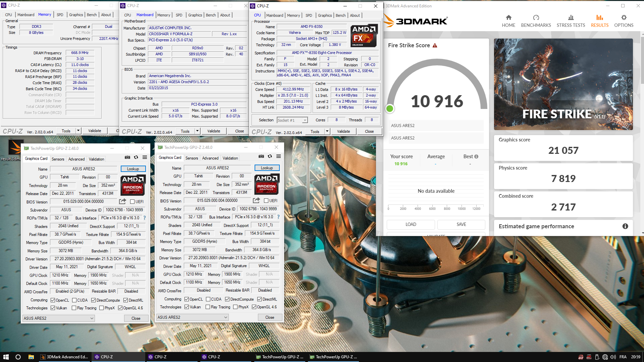Viewport: 644px width, 362px height.
Task: Click the BIOS export share icon in right GPU-Z
Action: point(256,200)
